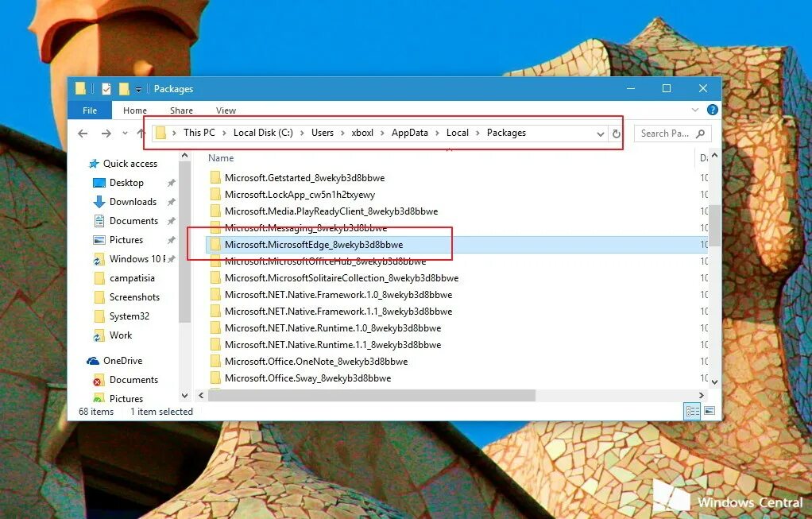Screen dimensions: 812x519
Task: Select Microsoft.Getstarted_8wekyb3d8bbwe folder
Action: pyautogui.click(x=304, y=178)
